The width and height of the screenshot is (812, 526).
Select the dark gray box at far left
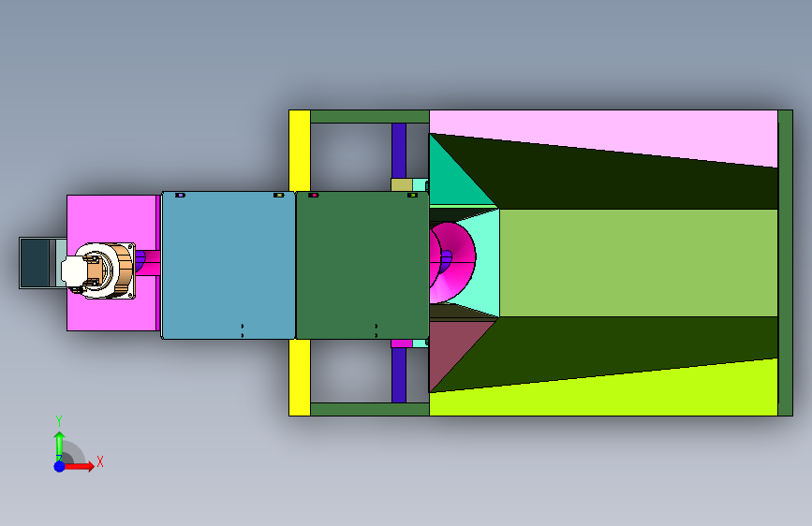coord(34,263)
